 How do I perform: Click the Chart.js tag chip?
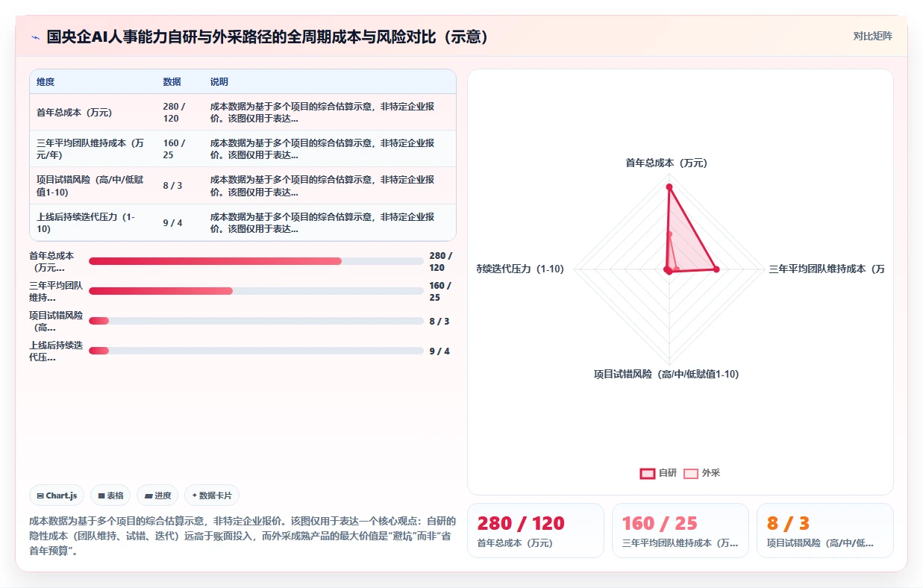click(57, 495)
